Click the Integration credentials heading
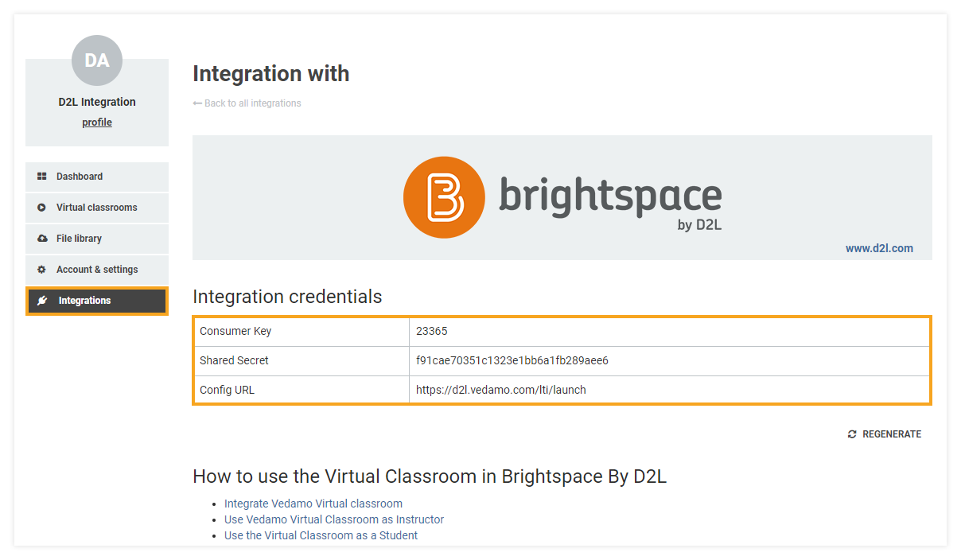Screen dimensions: 961x560 tap(287, 297)
